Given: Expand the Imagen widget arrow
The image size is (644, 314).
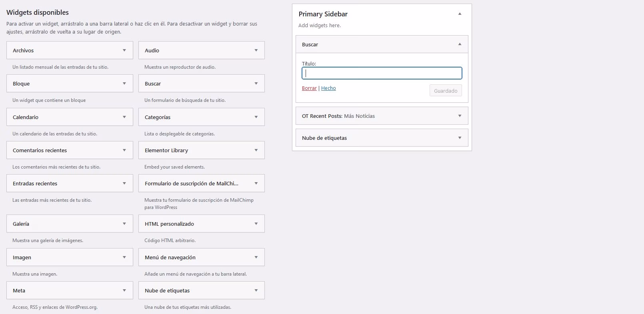Looking at the screenshot, I should click(124, 257).
